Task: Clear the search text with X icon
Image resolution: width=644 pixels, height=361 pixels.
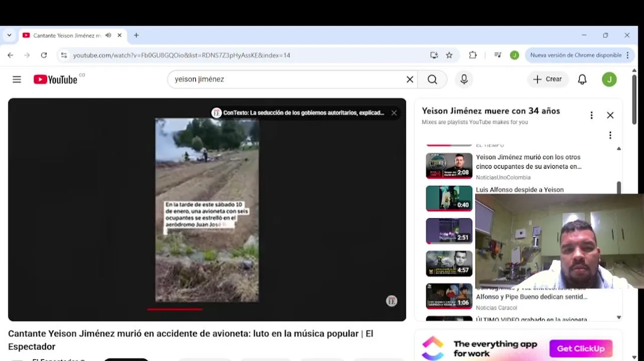Action: click(410, 79)
